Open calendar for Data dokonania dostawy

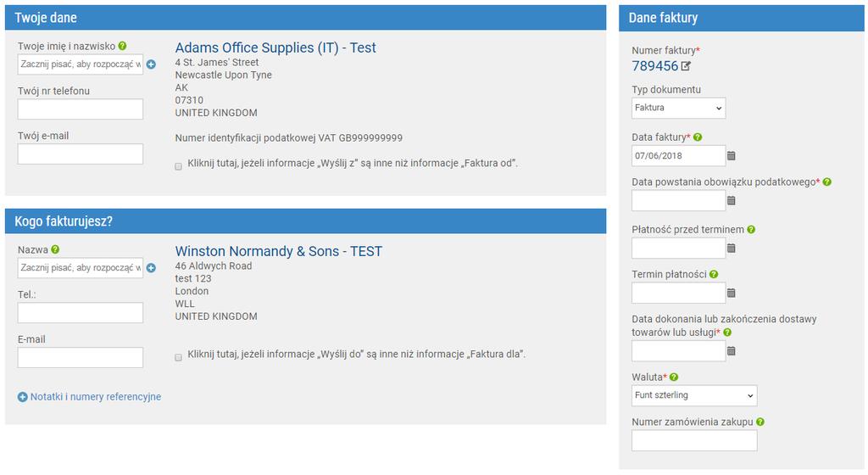click(732, 351)
